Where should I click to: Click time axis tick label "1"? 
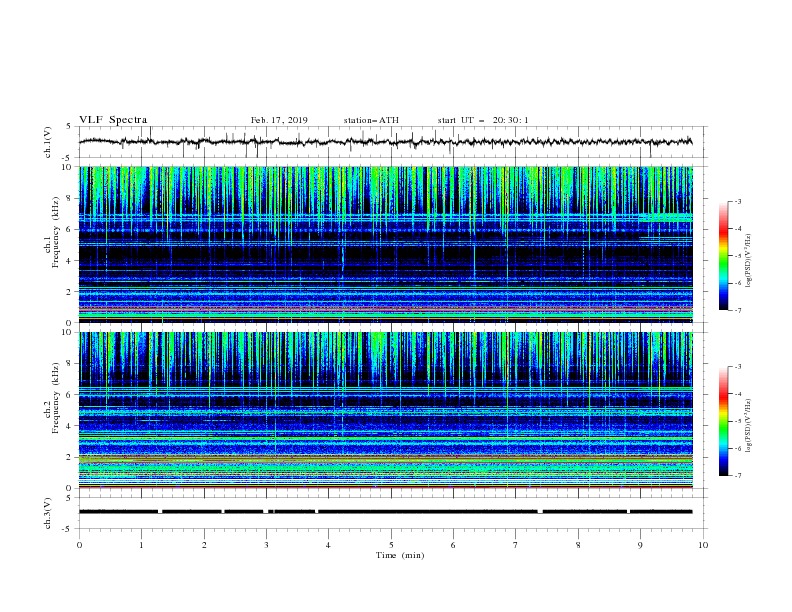point(141,545)
